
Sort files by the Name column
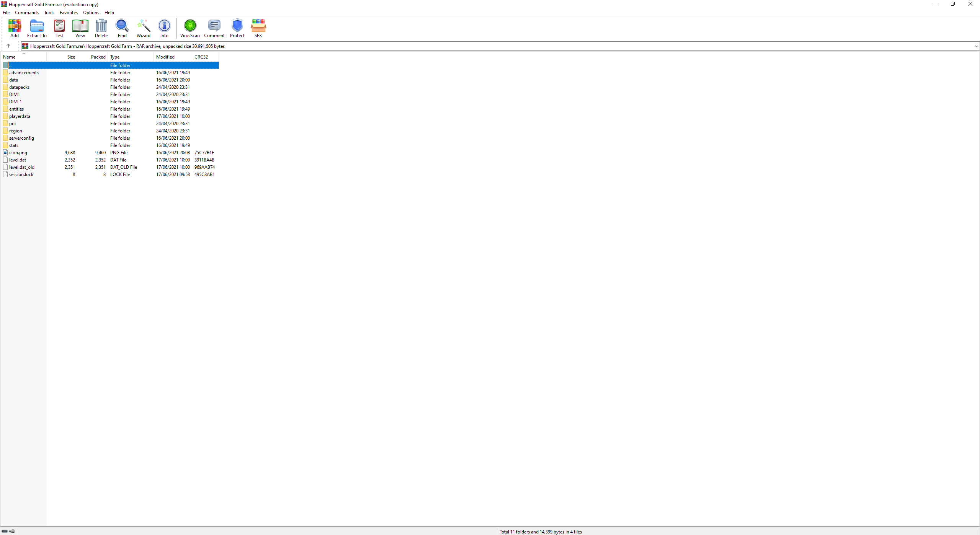click(23, 57)
